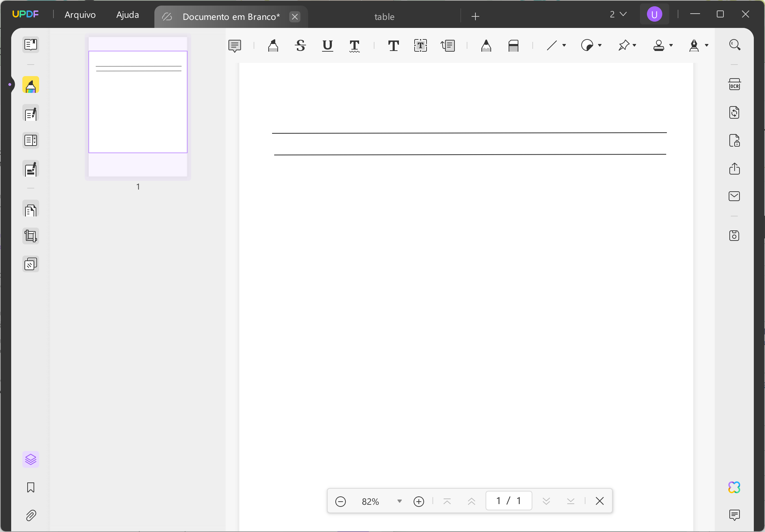Open the OCR feature

click(734, 84)
